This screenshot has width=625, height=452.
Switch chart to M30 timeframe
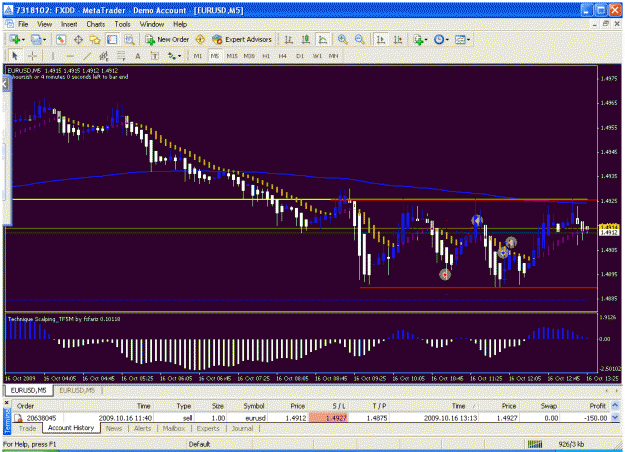(249, 56)
